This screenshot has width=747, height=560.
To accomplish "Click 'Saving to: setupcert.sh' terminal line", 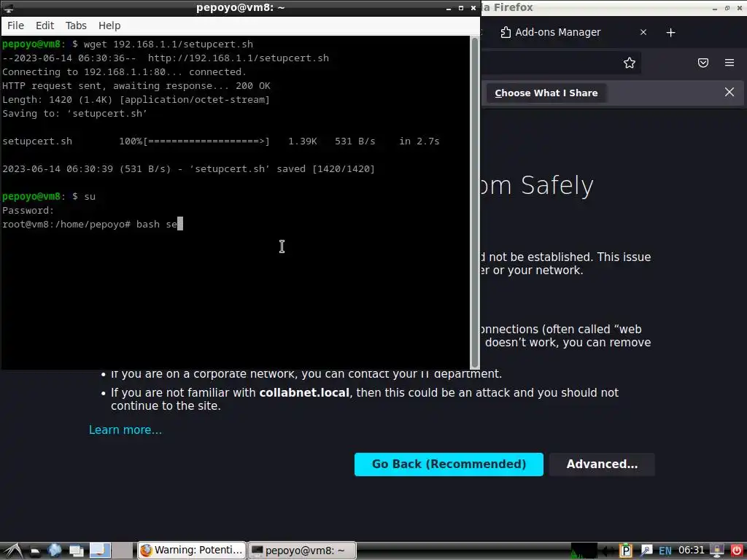I will [75, 114].
